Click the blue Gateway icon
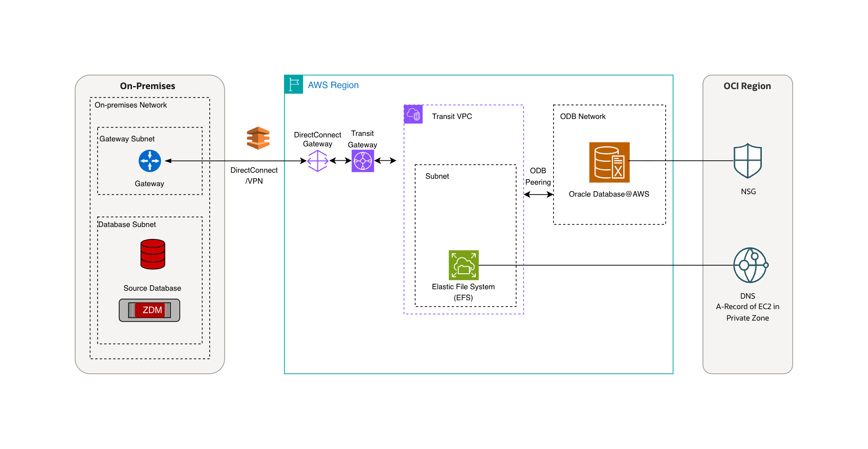868x449 pixels. (x=149, y=160)
